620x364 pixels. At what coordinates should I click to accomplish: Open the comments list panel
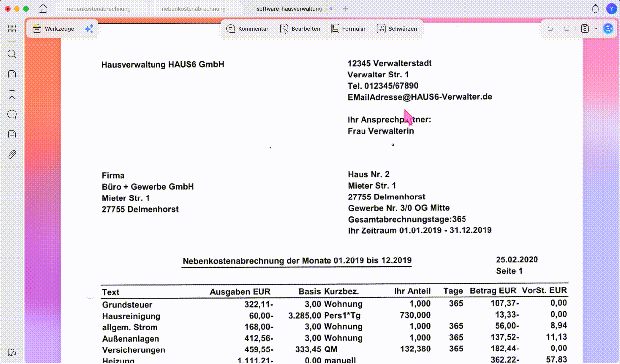(x=12, y=114)
